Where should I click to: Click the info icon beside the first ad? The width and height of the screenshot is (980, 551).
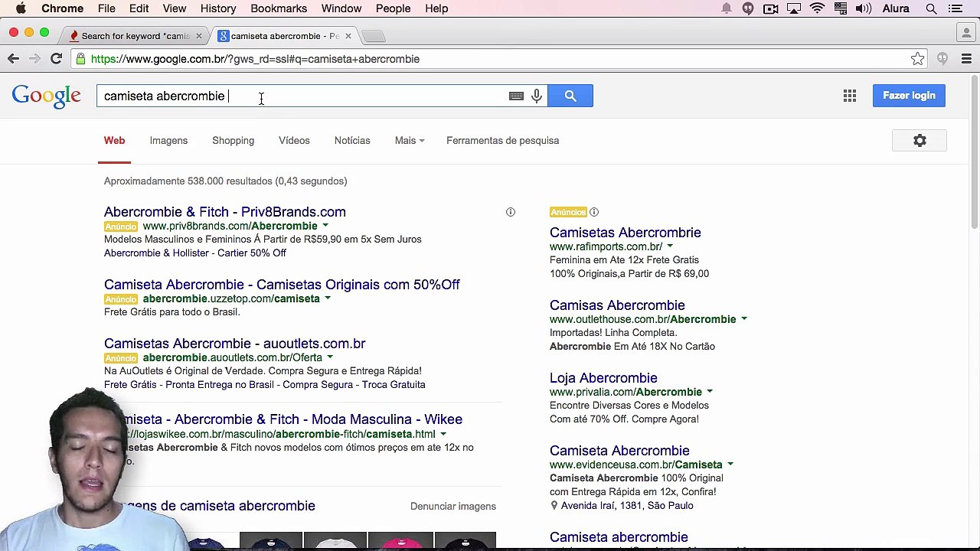click(511, 212)
